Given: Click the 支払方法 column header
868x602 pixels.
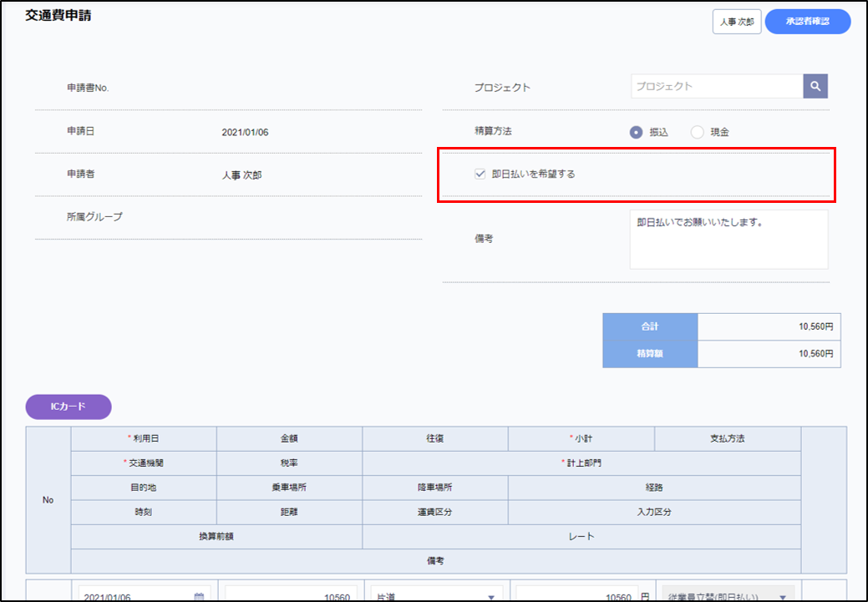Looking at the screenshot, I should [x=727, y=438].
